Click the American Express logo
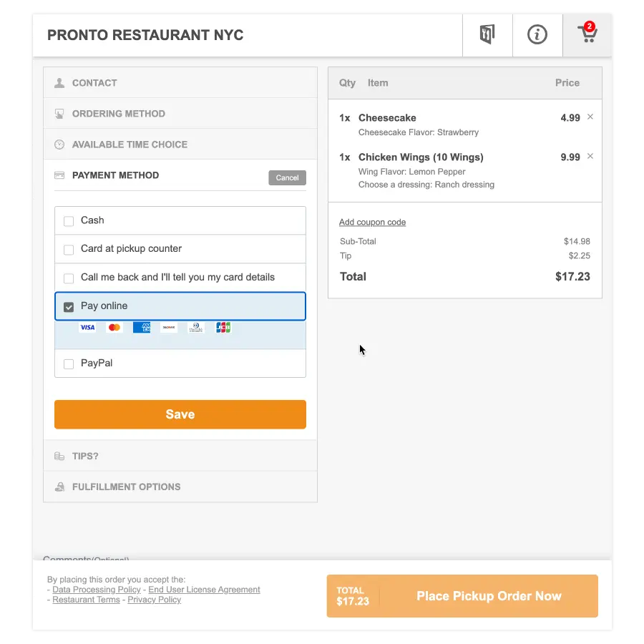The width and height of the screenshot is (644, 644). click(142, 328)
